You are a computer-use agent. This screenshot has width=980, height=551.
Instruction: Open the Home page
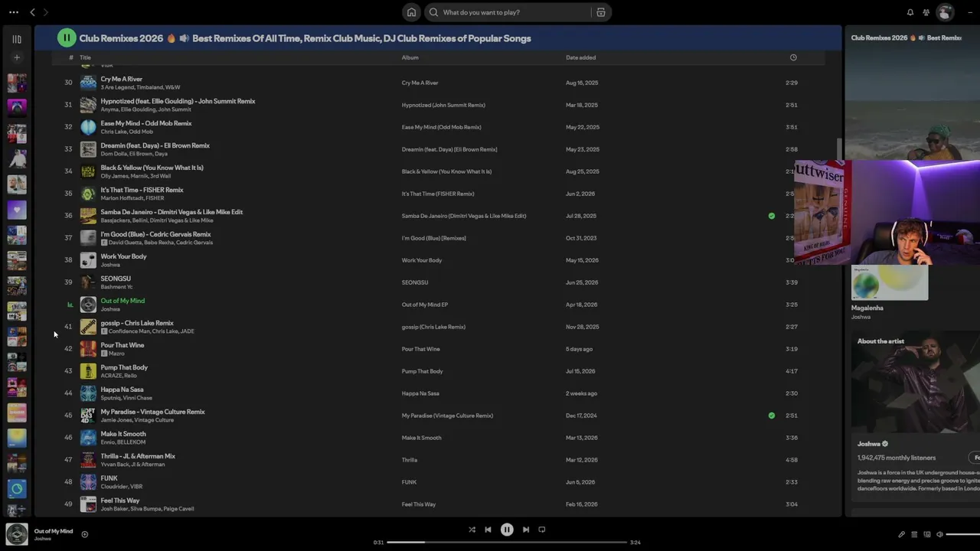[412, 12]
